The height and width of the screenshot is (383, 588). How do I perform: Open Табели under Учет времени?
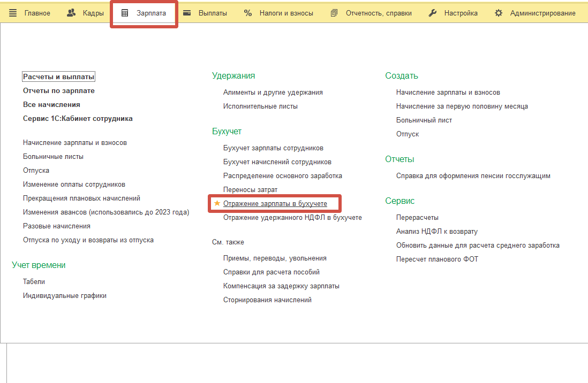click(34, 281)
